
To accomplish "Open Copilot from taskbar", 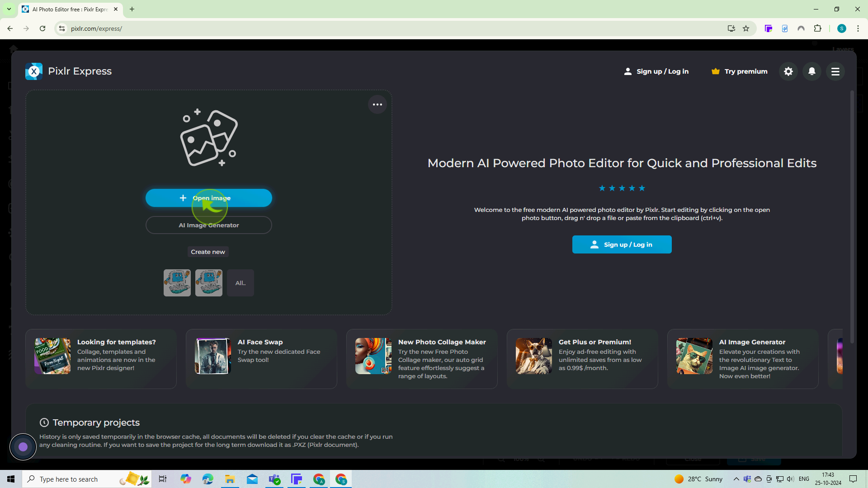I will coord(186,479).
